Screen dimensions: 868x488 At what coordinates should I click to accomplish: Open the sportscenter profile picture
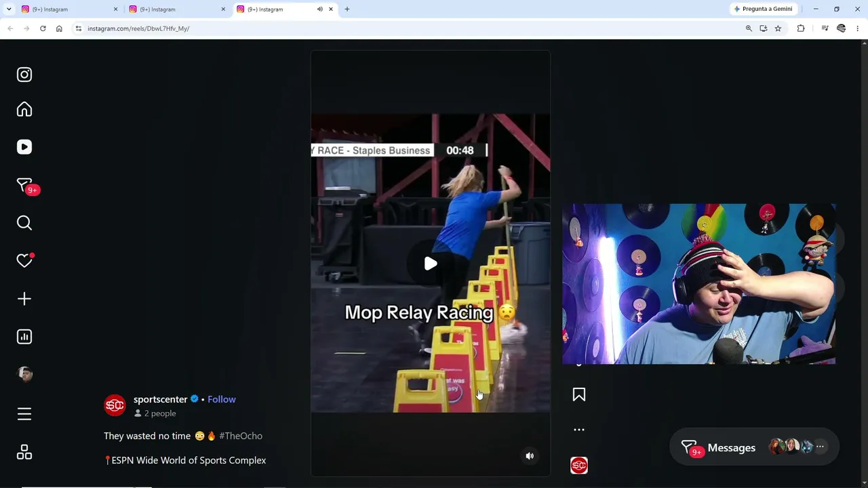[x=115, y=405]
